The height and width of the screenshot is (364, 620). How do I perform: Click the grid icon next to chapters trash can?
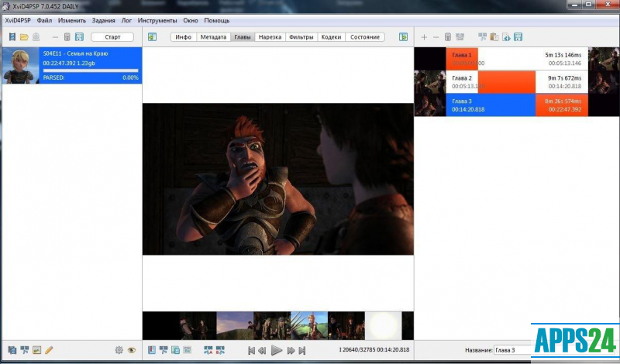[460, 36]
